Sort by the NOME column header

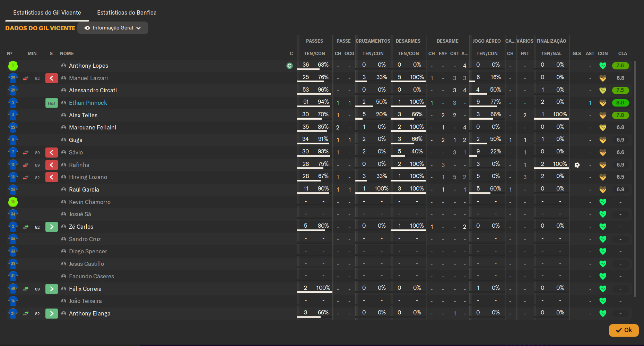[67, 53]
